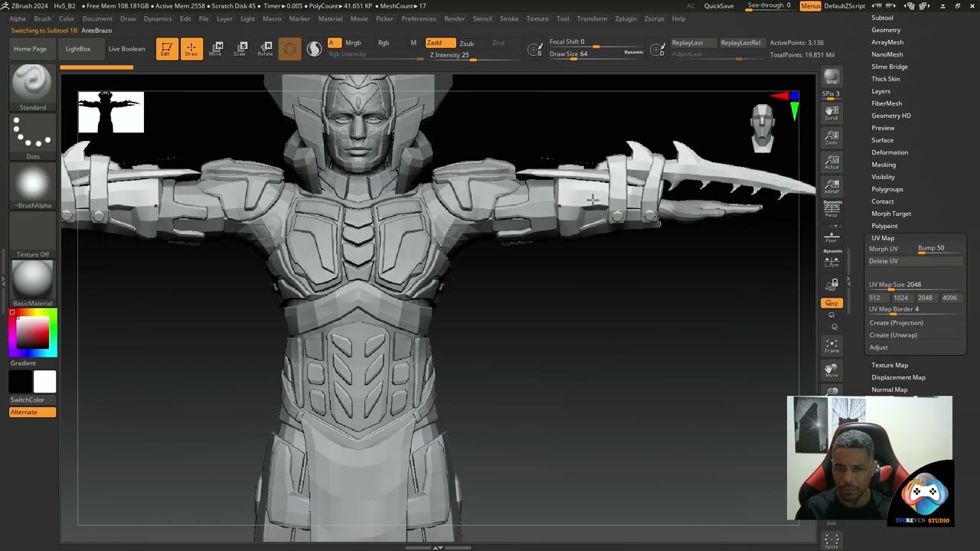
Task: Click the Delete UV button
Action: pyautogui.click(x=915, y=261)
